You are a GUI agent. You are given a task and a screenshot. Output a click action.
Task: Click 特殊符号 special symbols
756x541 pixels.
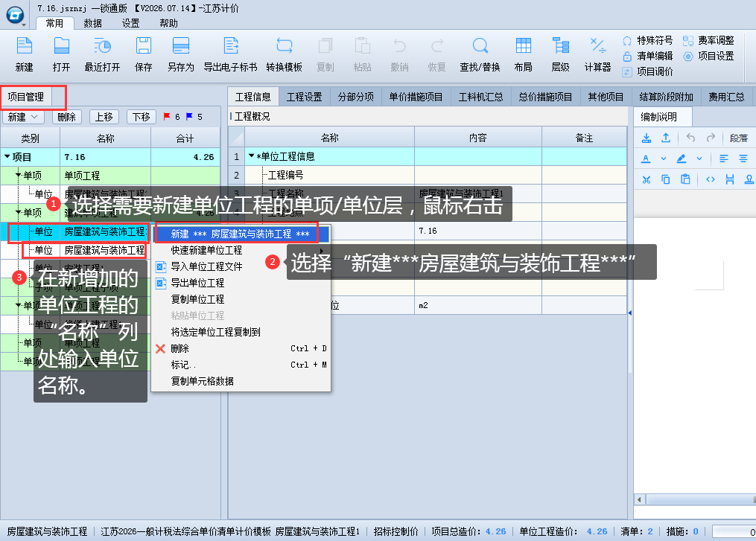pyautogui.click(x=647, y=40)
